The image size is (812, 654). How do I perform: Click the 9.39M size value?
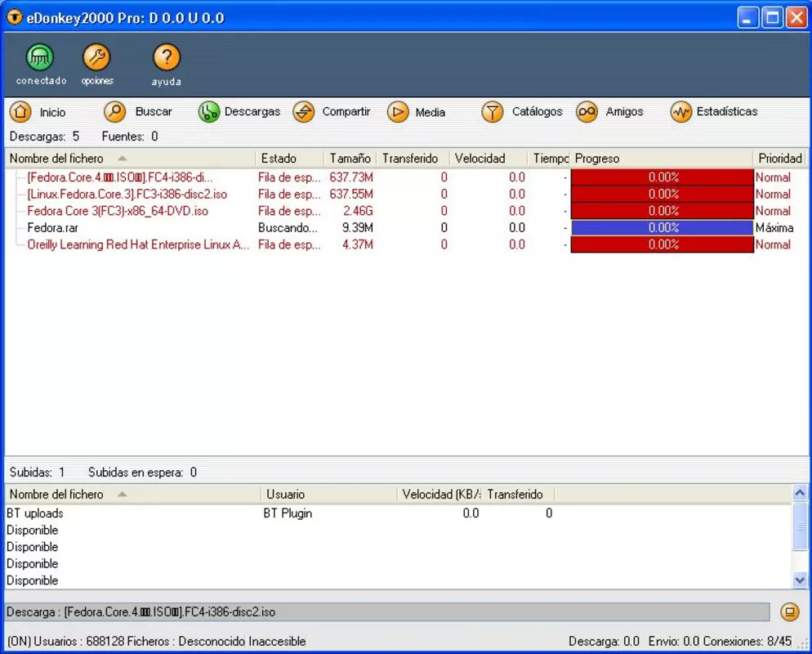357,227
